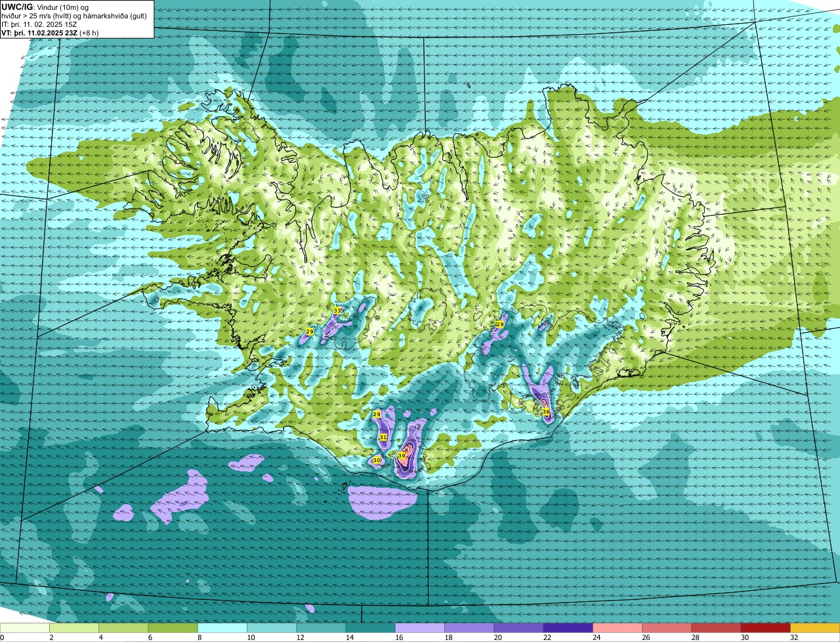Pick the salmon swatch between 26 and 28
Image resolution: width=840 pixels, height=642 pixels.
point(667,628)
